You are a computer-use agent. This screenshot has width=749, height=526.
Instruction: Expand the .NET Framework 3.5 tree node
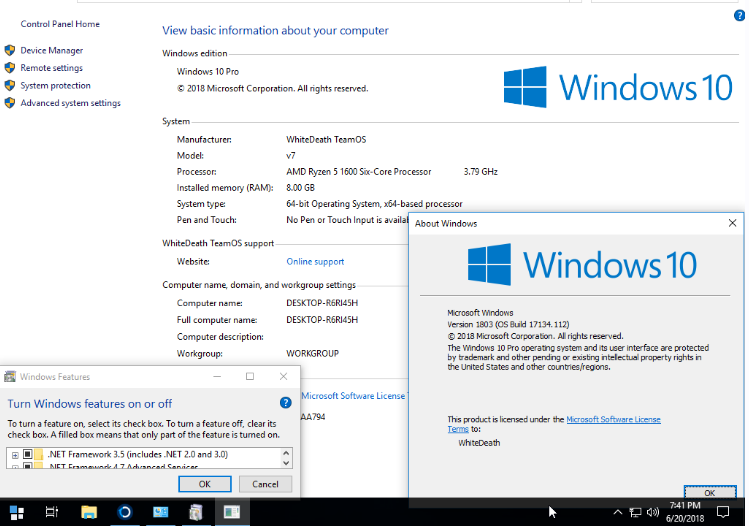(15, 455)
